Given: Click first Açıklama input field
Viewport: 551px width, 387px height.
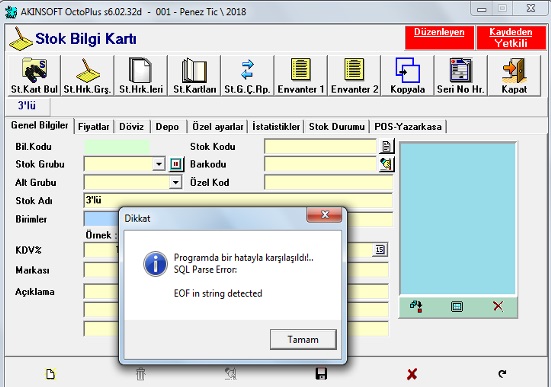Looking at the screenshot, I should click(x=102, y=291).
